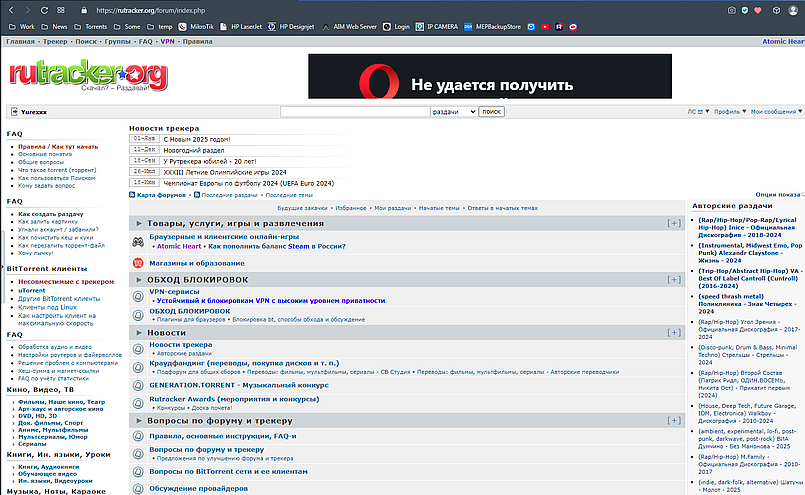The height and width of the screenshot is (495, 805).
Task: Open Главная in the top menu
Action: coord(21,42)
